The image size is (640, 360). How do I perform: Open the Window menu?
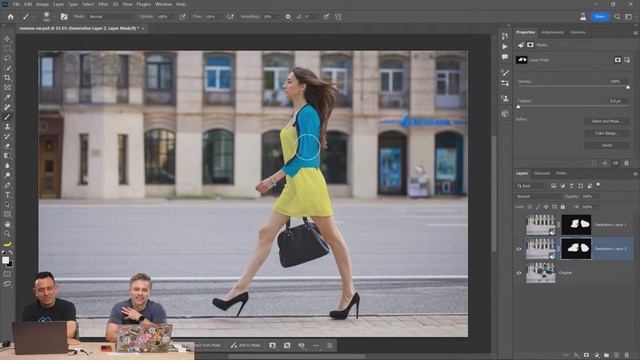coord(163,4)
